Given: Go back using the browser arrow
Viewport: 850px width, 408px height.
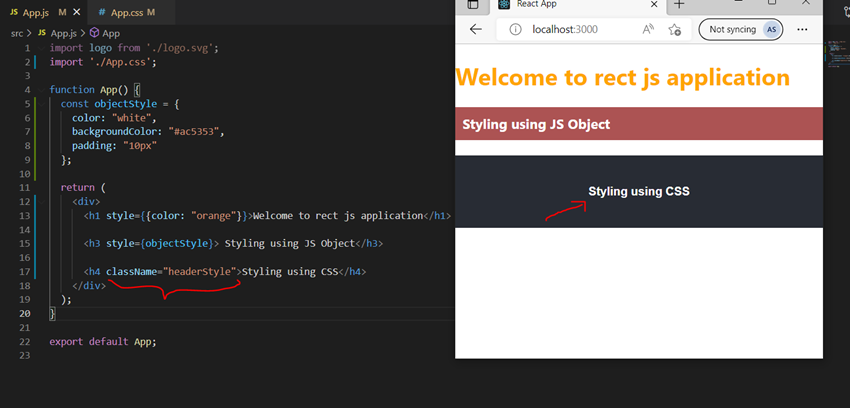Looking at the screenshot, I should pyautogui.click(x=476, y=29).
